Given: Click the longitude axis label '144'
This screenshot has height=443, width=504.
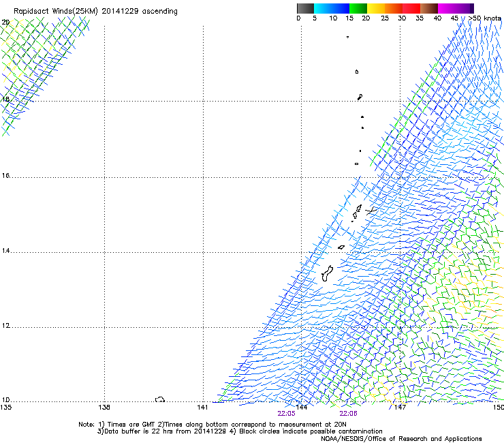Looking at the screenshot, I should pos(302,408).
